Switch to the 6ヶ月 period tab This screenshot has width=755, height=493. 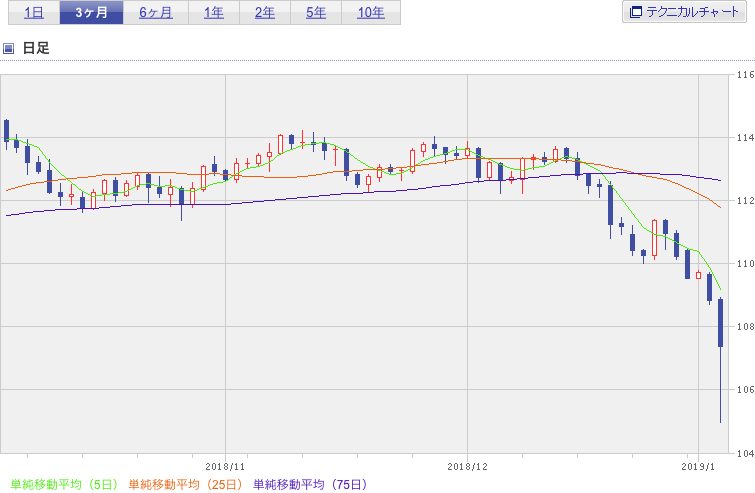tap(156, 13)
